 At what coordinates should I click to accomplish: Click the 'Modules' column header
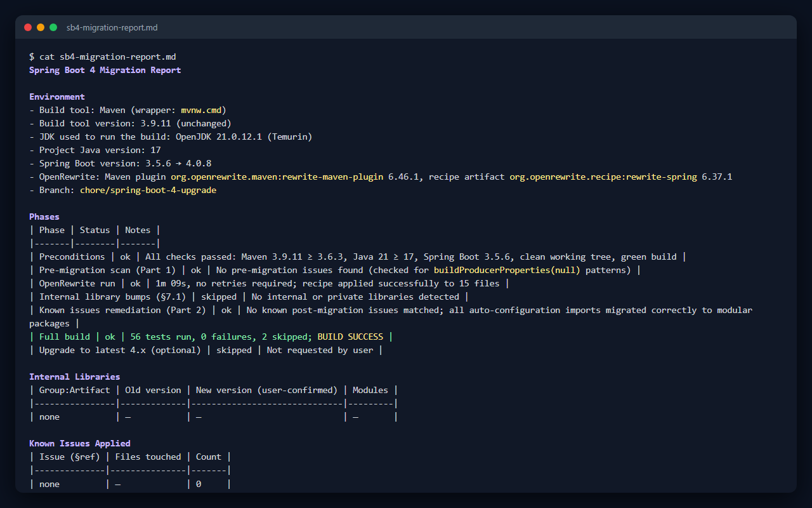pos(370,390)
